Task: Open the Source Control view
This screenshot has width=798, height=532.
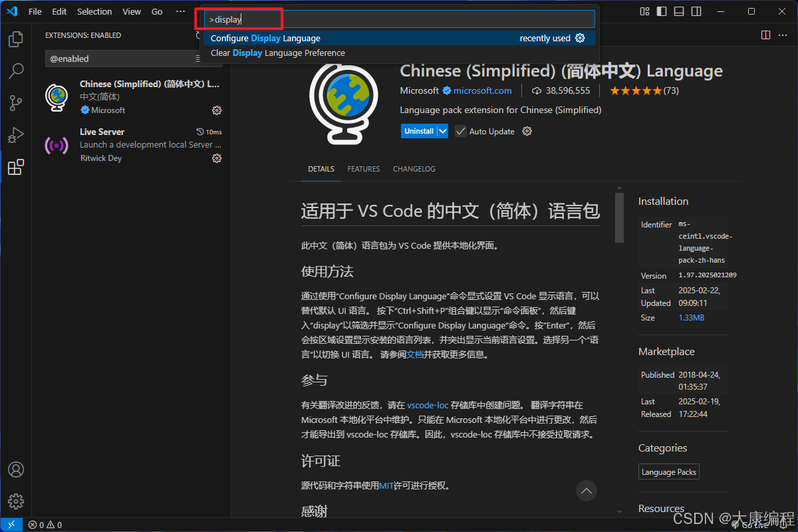Action: (15, 103)
